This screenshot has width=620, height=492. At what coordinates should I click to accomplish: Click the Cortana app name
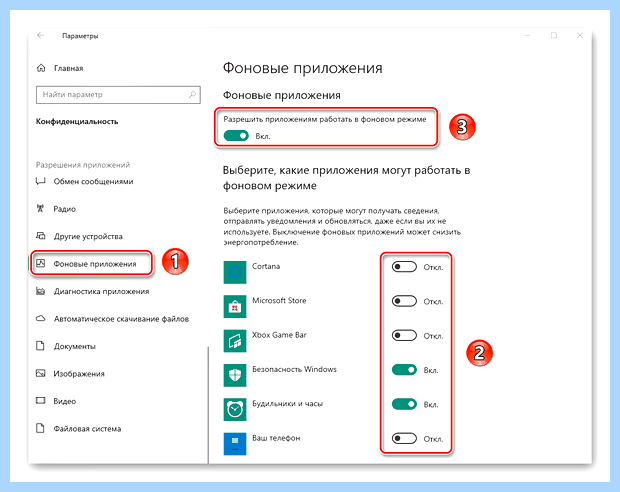coord(266,266)
